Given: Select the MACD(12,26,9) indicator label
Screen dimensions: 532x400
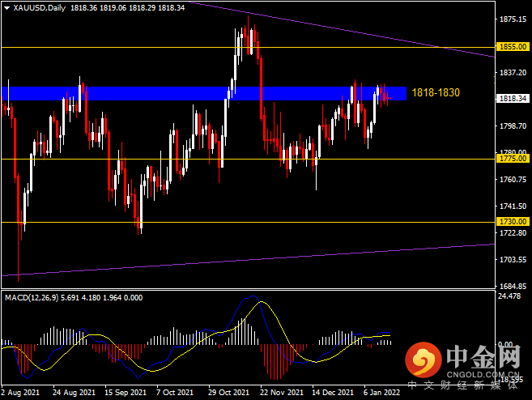Looking at the screenshot, I should coord(32,298).
